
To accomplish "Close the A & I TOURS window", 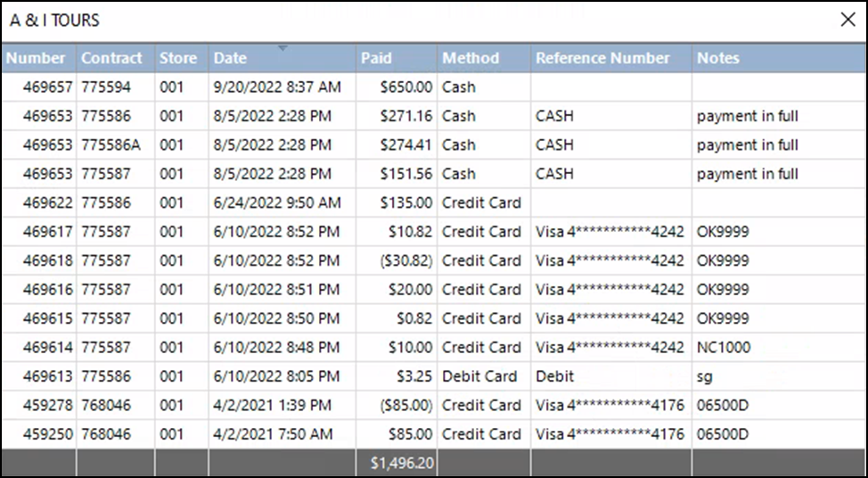I will pos(848,21).
